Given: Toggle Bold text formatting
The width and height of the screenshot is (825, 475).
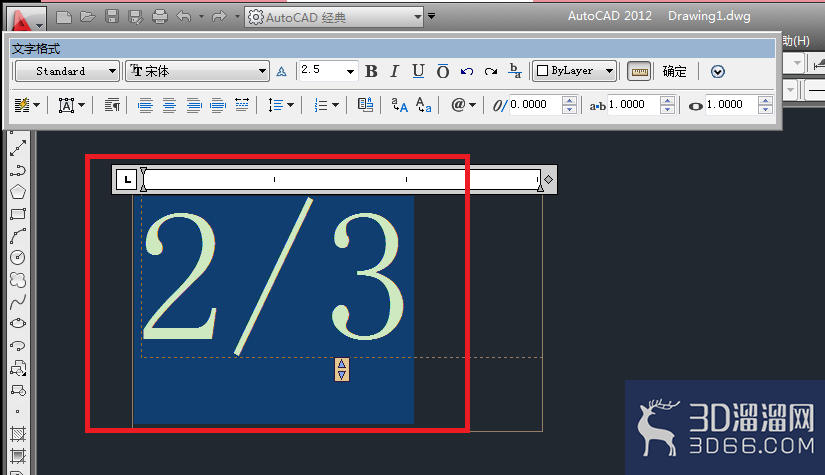Looking at the screenshot, I should pos(371,71).
